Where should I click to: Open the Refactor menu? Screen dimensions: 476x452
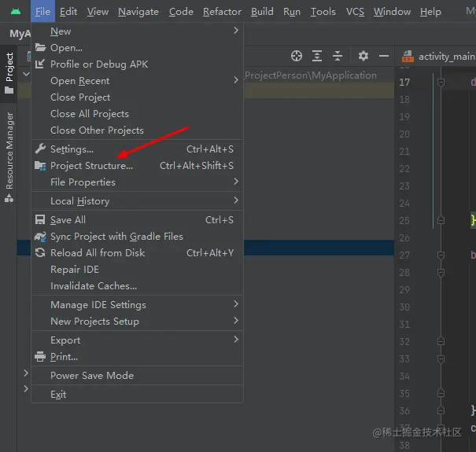point(222,12)
